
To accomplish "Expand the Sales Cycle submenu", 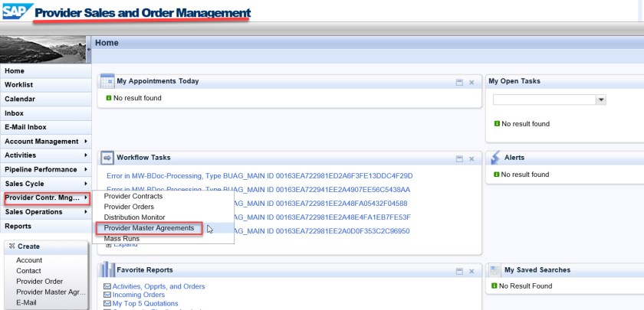I will click(x=85, y=183).
